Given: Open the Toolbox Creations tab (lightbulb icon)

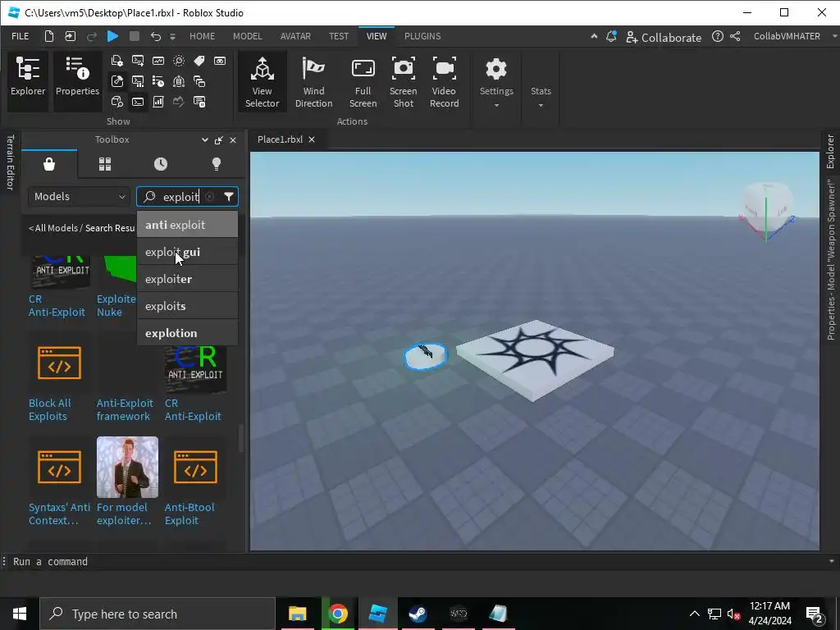Looking at the screenshot, I should pos(217,164).
